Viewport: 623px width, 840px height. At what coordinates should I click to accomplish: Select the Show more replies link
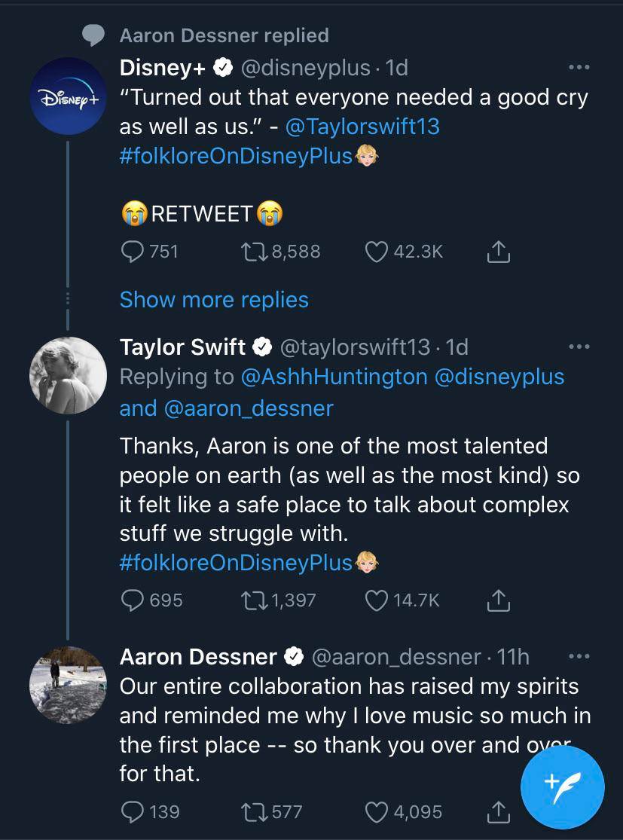point(214,299)
